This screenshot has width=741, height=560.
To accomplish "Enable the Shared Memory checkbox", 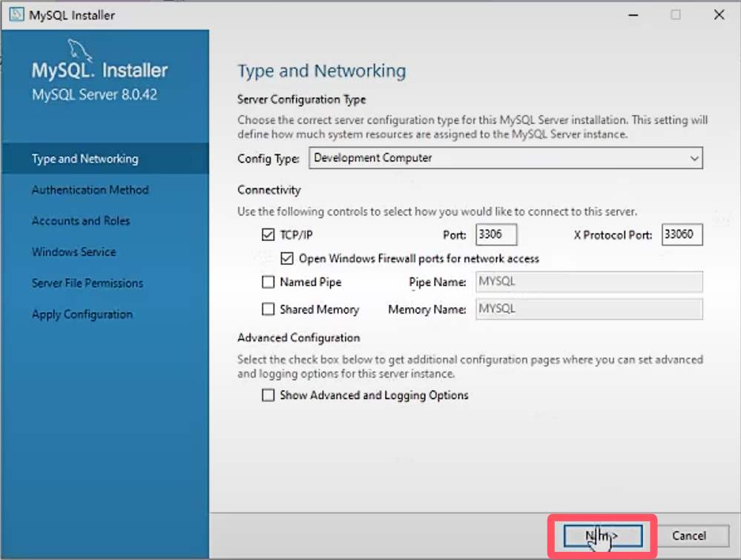I will pyautogui.click(x=268, y=309).
